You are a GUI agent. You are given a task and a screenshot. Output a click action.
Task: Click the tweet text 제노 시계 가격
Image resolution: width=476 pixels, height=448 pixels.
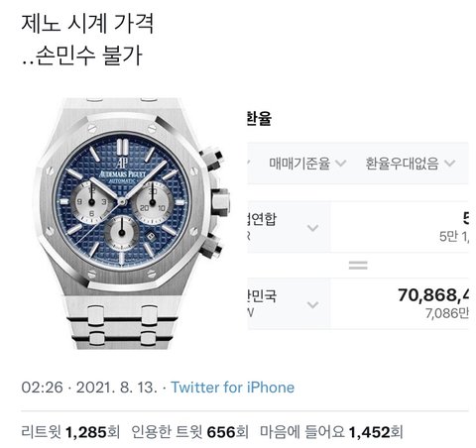[x=87, y=24]
